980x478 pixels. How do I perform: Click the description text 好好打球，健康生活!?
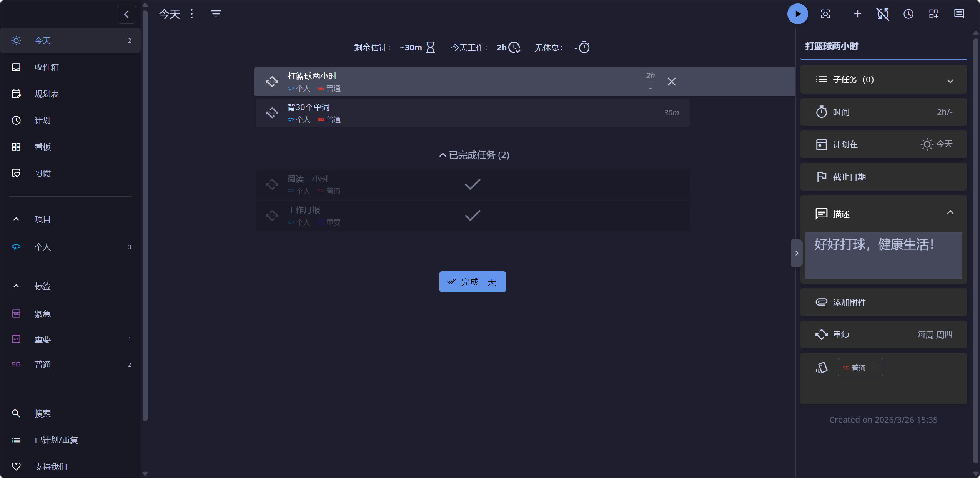click(874, 245)
